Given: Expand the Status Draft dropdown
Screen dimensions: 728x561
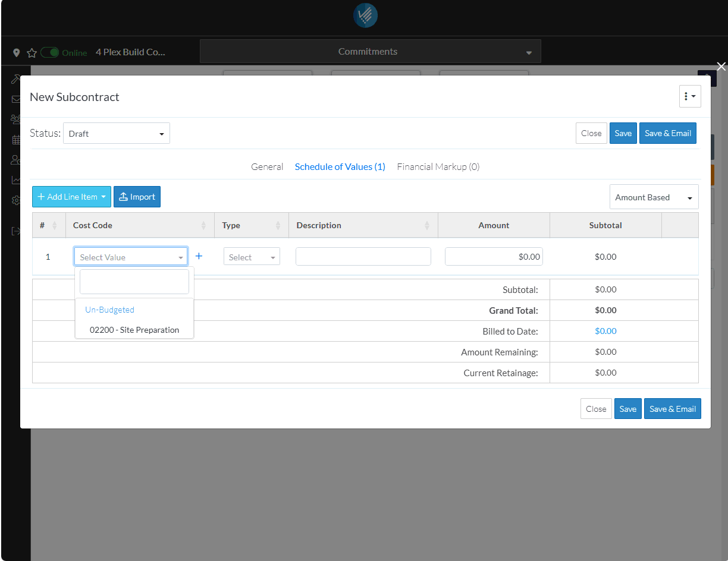Looking at the screenshot, I should point(117,134).
